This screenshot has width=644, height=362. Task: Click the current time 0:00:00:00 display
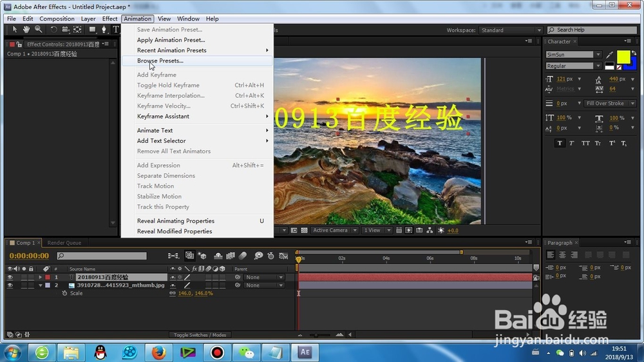[29, 256]
